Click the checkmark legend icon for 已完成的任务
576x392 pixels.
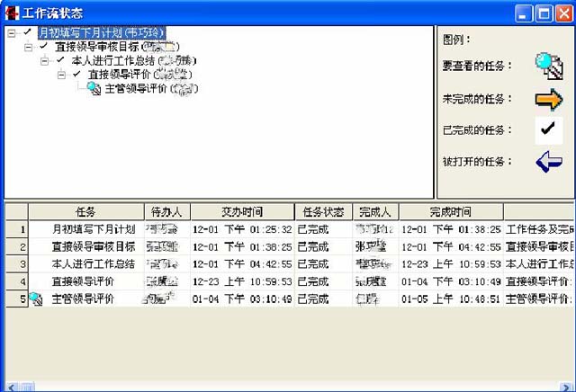click(548, 129)
